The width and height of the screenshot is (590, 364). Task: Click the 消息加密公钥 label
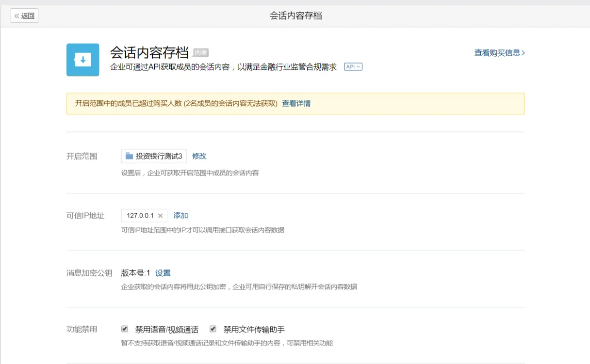(x=89, y=273)
